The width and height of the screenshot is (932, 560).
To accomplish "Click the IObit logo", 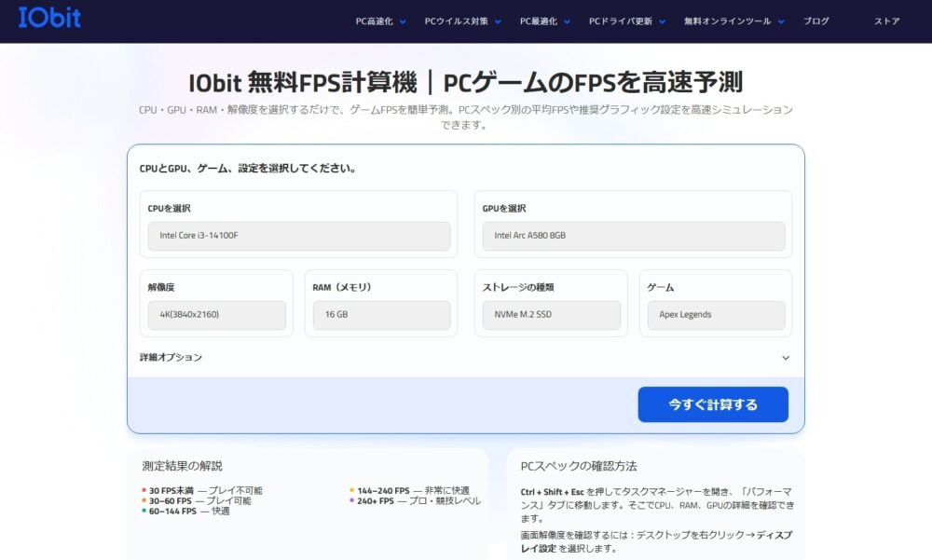I will coord(49,18).
